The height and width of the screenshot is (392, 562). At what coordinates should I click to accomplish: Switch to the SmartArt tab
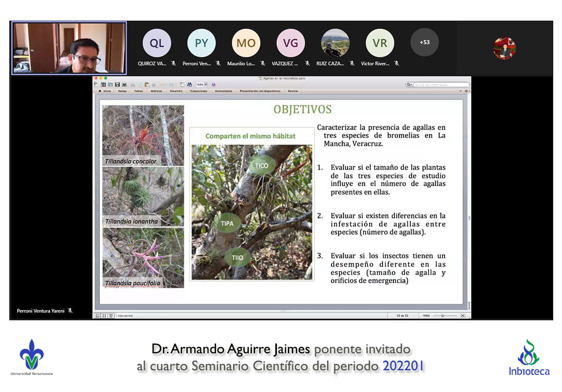click(176, 91)
